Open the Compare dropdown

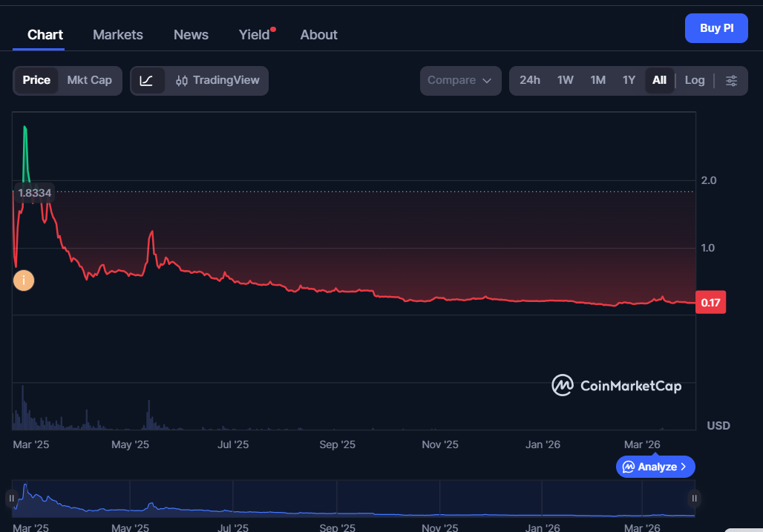coord(460,80)
